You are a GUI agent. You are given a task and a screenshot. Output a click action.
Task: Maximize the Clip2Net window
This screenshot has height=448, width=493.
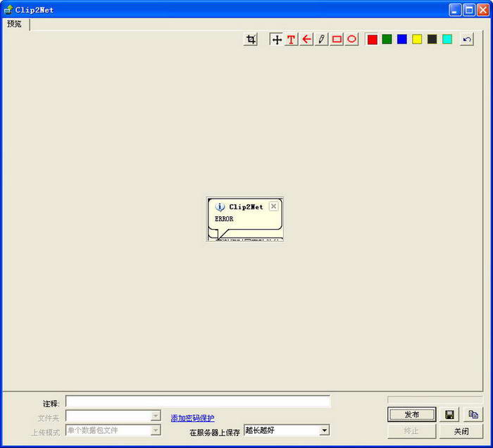point(469,10)
